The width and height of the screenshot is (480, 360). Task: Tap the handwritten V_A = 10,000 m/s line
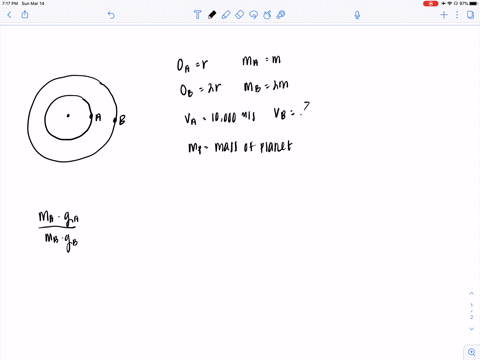click(220, 117)
